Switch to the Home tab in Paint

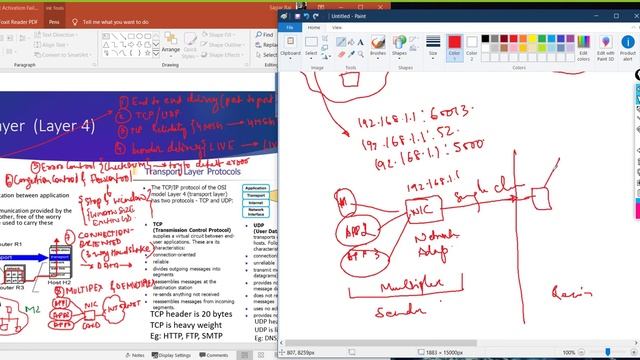pyautogui.click(x=314, y=27)
